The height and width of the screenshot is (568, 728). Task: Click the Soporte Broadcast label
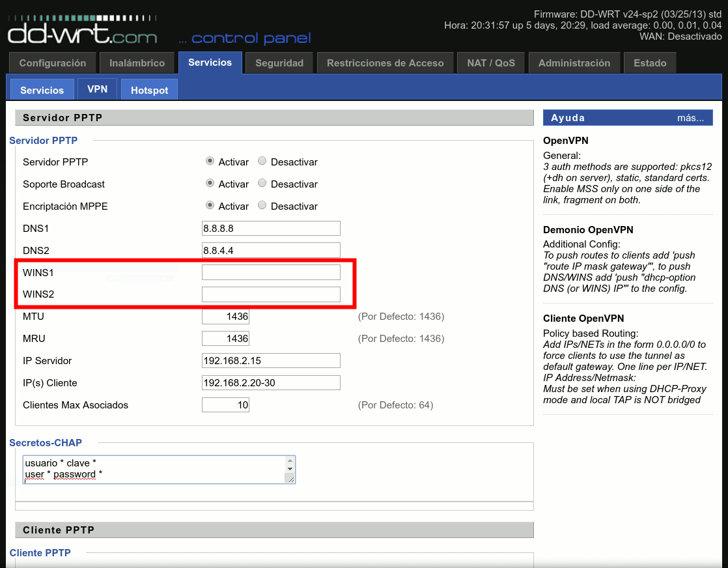click(64, 184)
